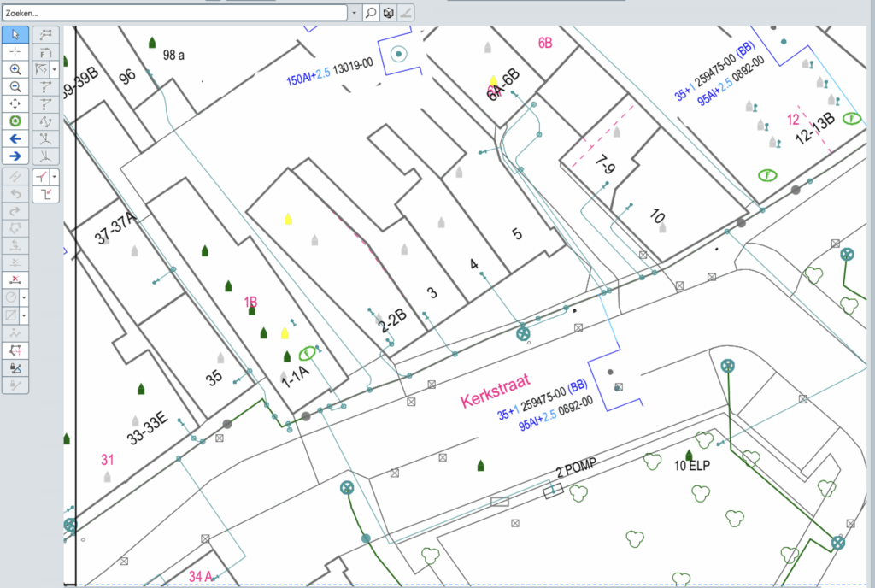Select the red corner connector tool
This screenshot has width=875, height=588.
tap(46, 194)
